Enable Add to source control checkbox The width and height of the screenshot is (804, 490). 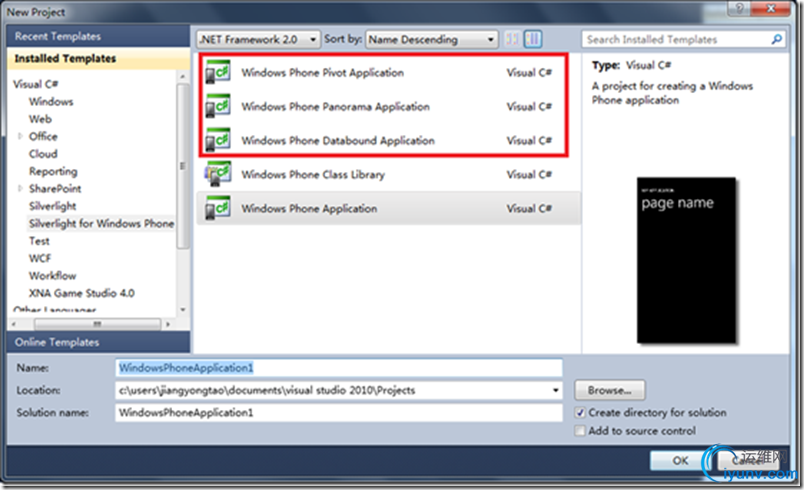click(580, 431)
